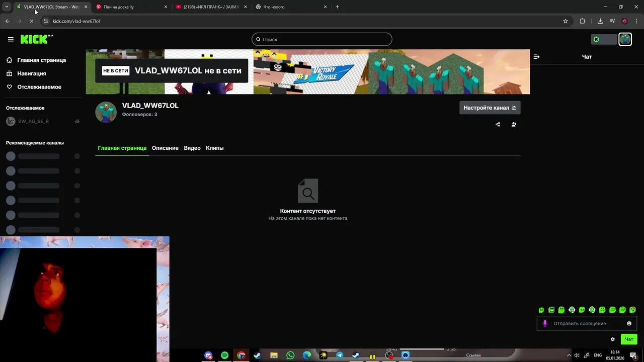The image size is (644, 362).
Task: Open the Windows notification center
Action: (x=633, y=355)
